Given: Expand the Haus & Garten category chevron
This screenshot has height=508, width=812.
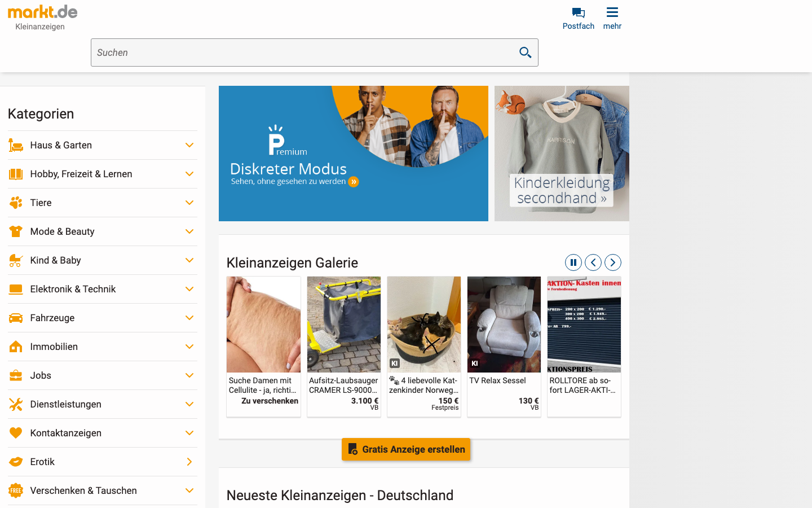Looking at the screenshot, I should pos(189,145).
